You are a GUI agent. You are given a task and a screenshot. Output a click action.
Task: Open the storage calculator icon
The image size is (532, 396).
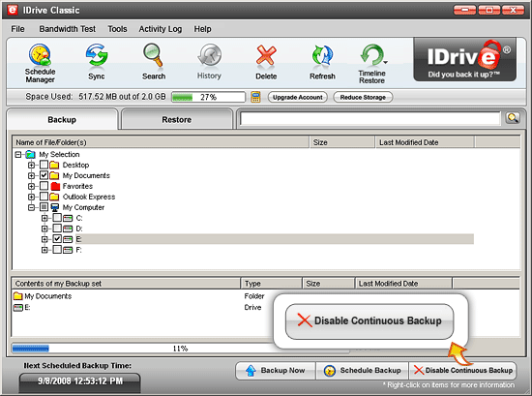pos(255,97)
